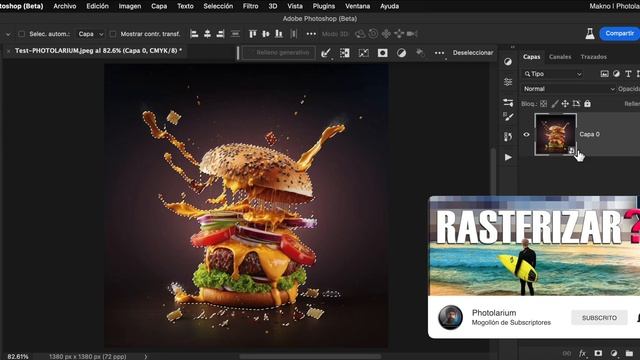Click the Capa 0 layer thumbnail
Image resolution: width=640 pixels, height=360 pixels.
(x=556, y=134)
